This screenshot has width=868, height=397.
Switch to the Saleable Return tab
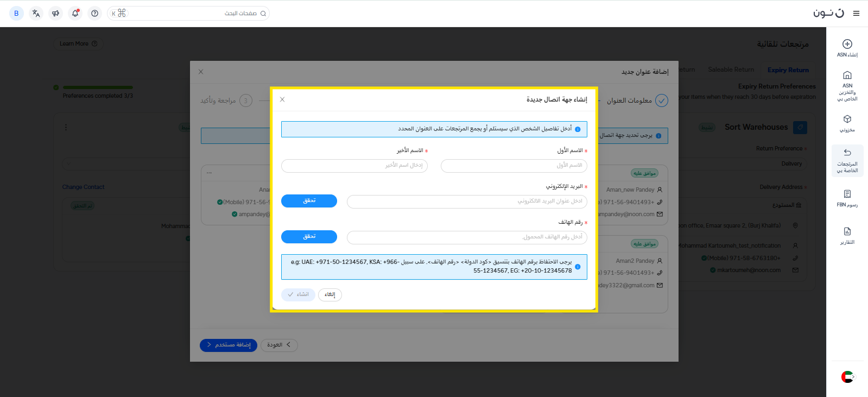pyautogui.click(x=731, y=70)
